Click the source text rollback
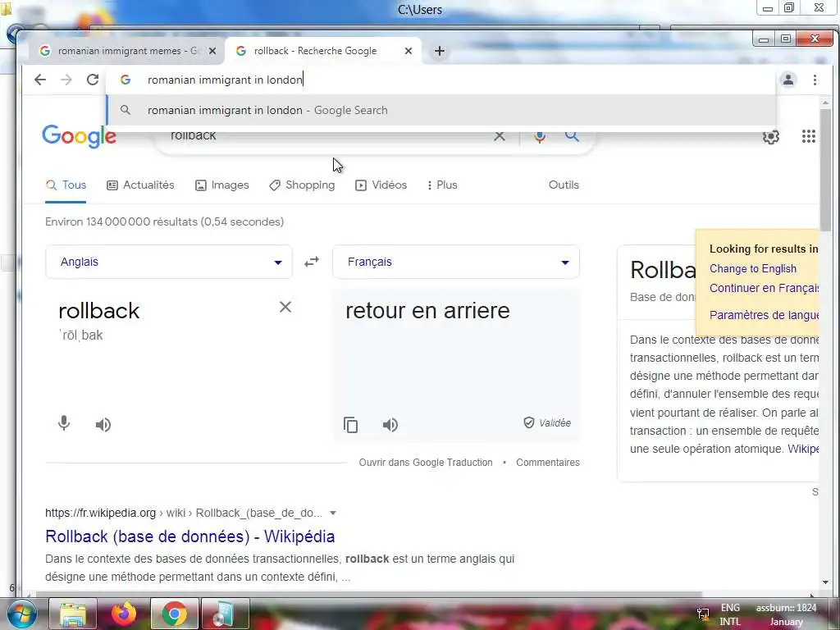The height and width of the screenshot is (630, 840). point(99,311)
